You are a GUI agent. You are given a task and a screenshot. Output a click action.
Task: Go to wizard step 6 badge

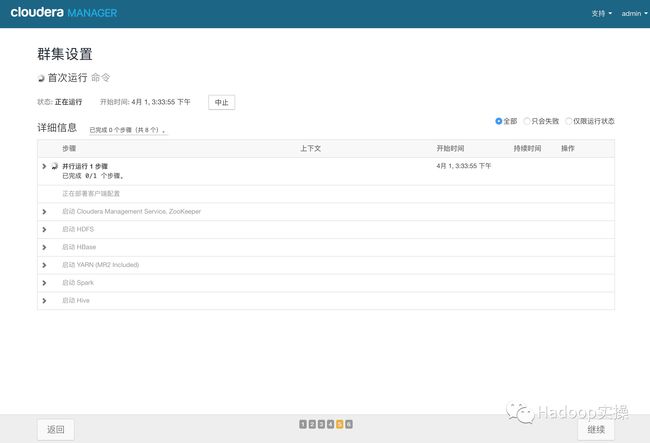(348, 424)
